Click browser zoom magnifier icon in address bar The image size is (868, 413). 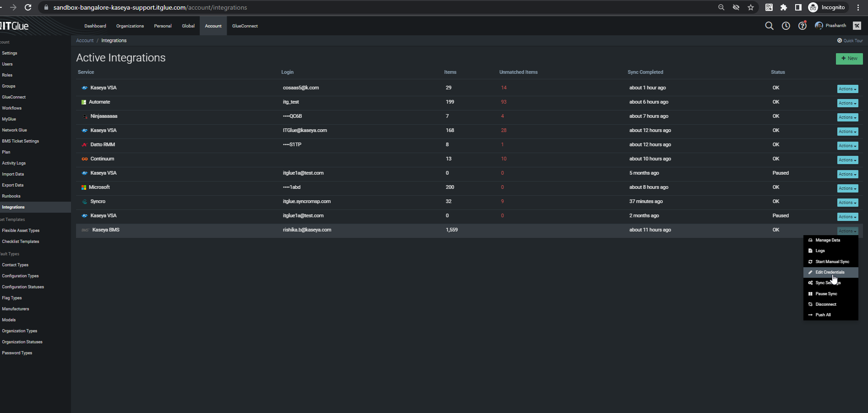(721, 7)
